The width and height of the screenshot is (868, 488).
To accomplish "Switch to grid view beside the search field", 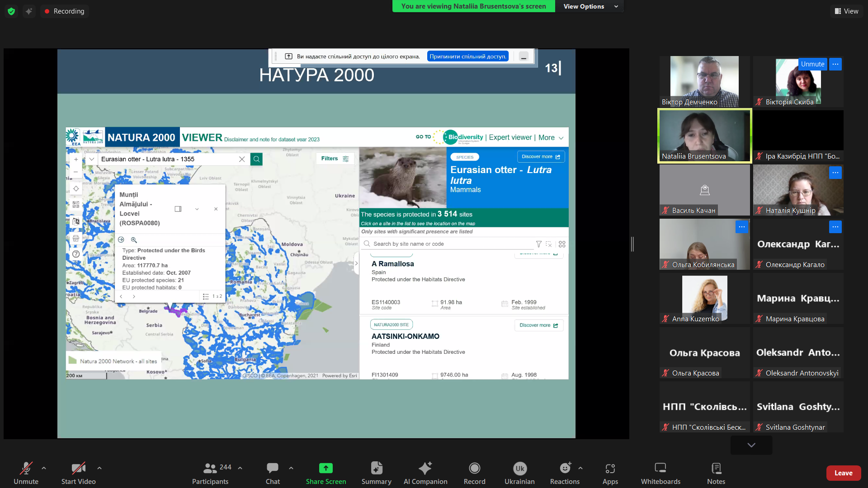I will coord(562,244).
